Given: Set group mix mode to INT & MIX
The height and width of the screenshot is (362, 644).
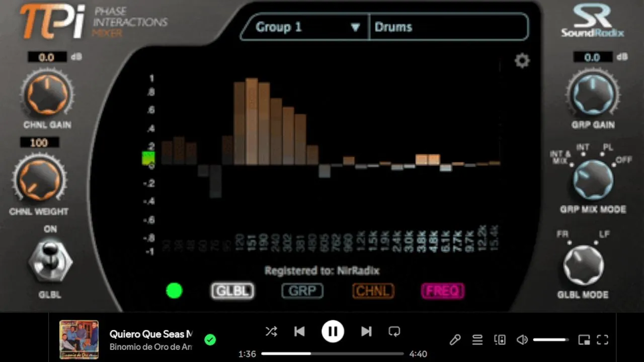Looking at the screenshot, I should 561,158.
